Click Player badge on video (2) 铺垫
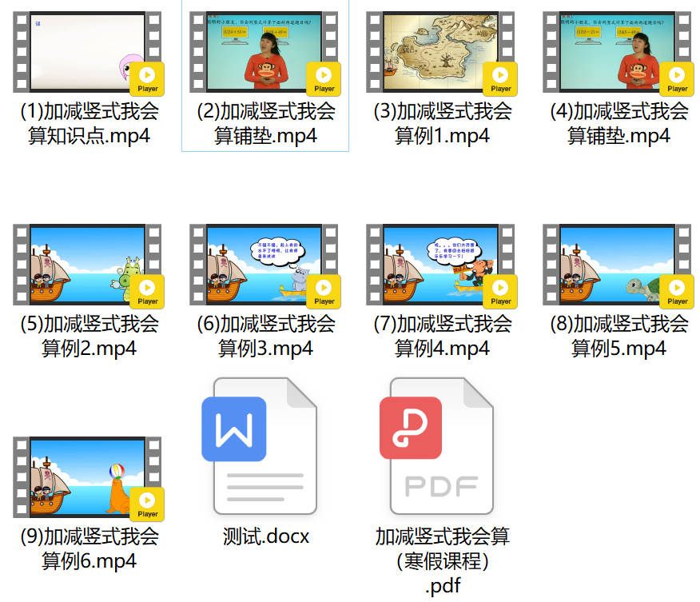This screenshot has width=700, height=602. [324, 78]
